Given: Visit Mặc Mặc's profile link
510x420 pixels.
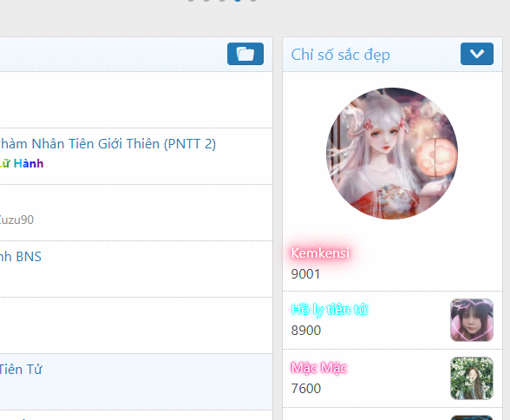Looking at the screenshot, I should [x=319, y=368].
